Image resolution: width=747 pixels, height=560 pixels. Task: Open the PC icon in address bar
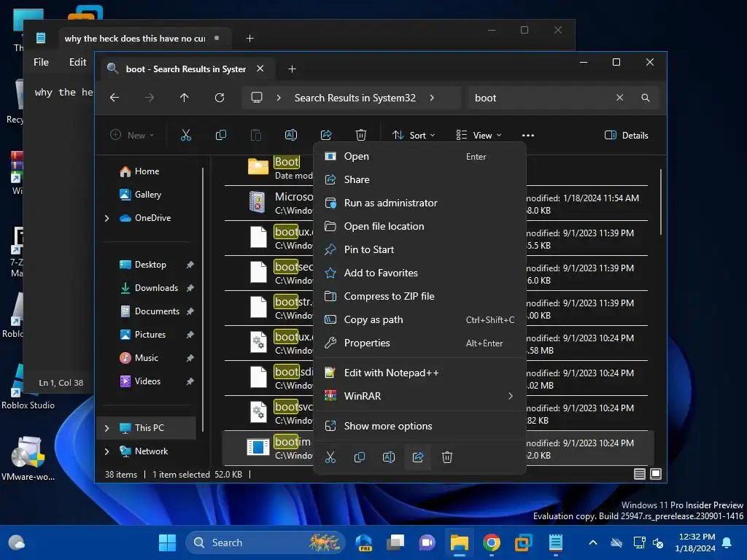tap(257, 98)
